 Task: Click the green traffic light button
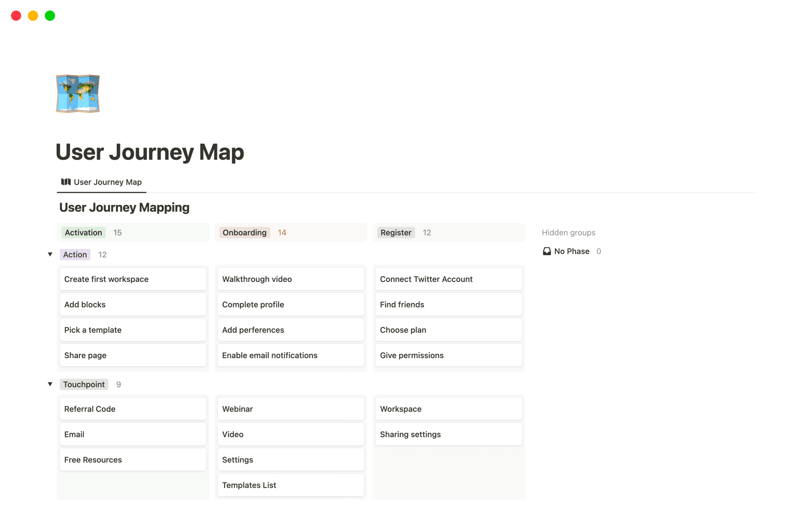coord(49,15)
